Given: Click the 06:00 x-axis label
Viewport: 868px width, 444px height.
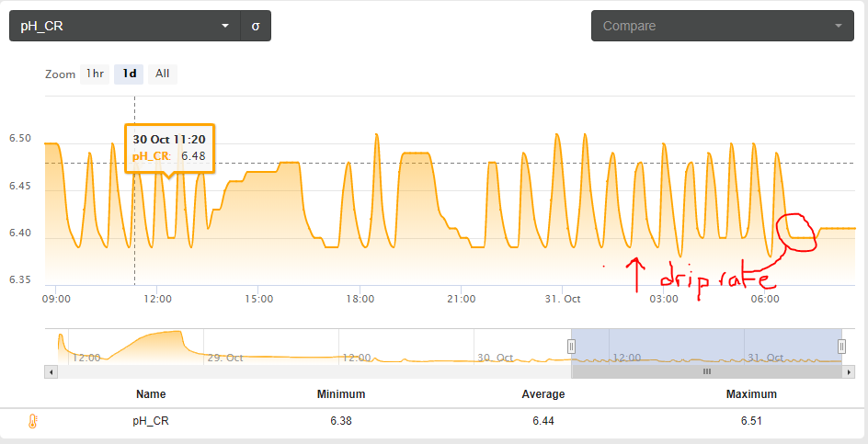Looking at the screenshot, I should (765, 299).
